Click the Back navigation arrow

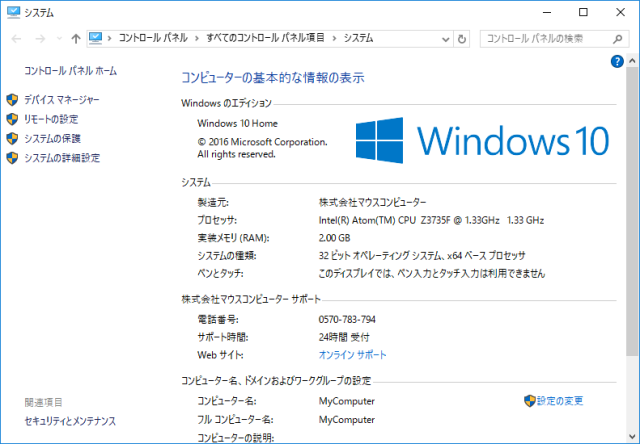(x=16, y=39)
